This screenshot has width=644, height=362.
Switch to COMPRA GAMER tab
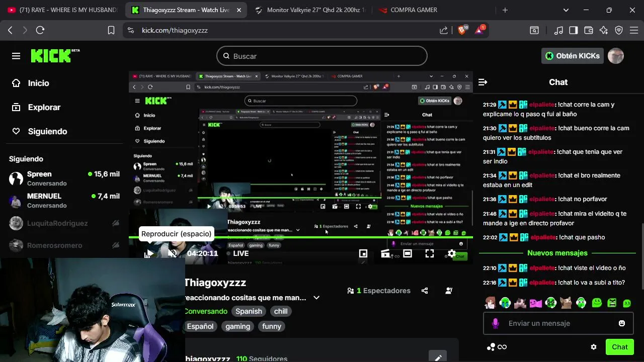click(434, 10)
